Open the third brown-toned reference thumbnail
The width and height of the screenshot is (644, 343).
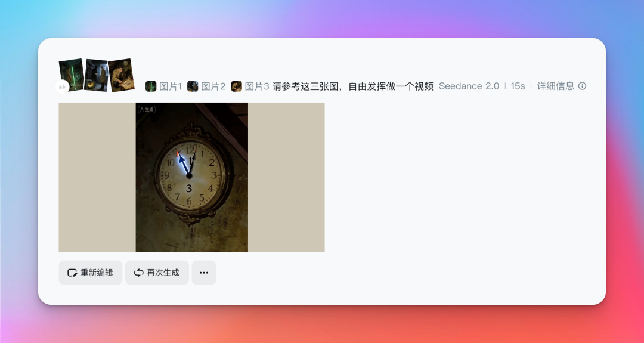121,75
